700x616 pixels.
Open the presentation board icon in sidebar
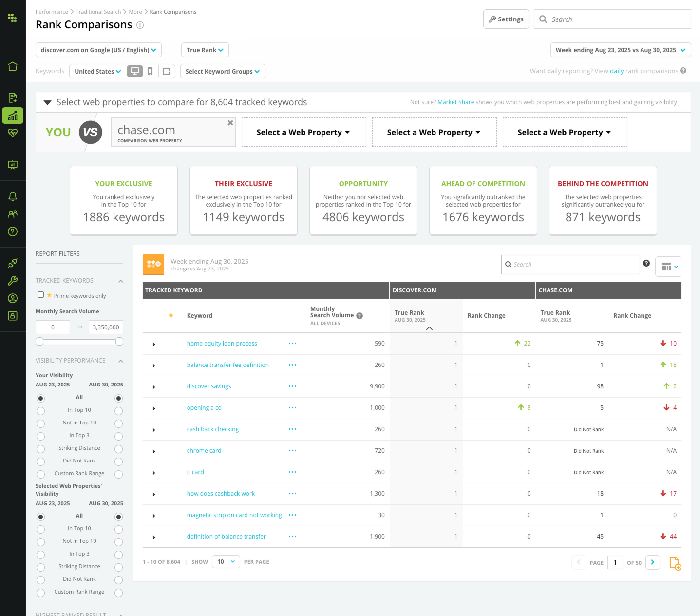point(13,164)
